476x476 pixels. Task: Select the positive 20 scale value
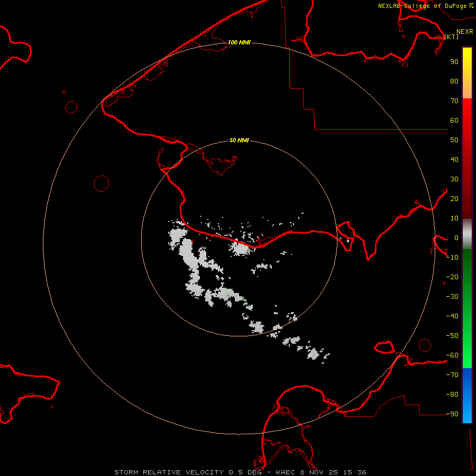[454, 199]
